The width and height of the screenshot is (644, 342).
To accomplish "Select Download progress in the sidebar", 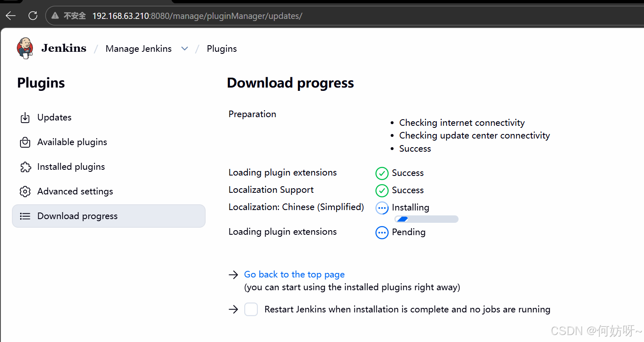I will pos(109,216).
